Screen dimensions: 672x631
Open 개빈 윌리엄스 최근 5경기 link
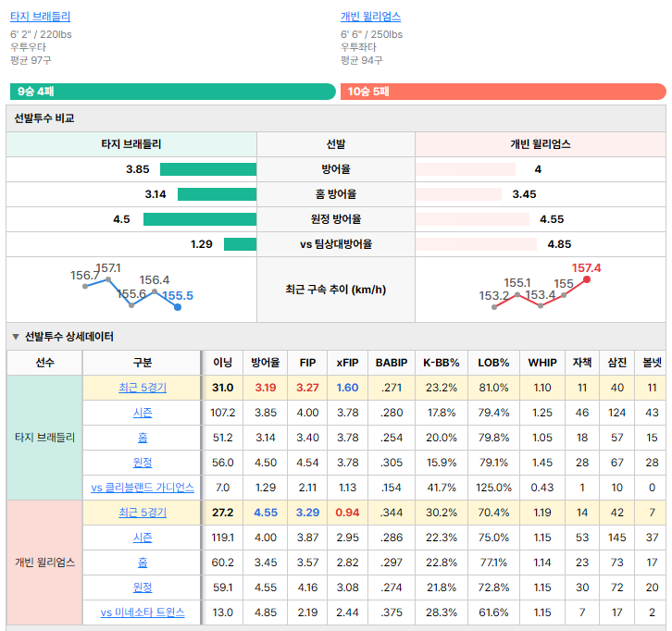tap(143, 513)
